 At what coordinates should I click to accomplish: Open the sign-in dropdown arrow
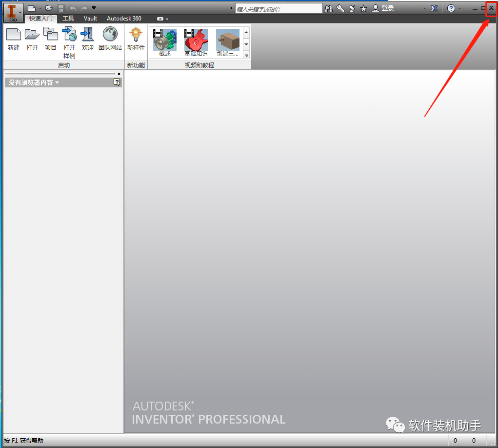[425, 9]
